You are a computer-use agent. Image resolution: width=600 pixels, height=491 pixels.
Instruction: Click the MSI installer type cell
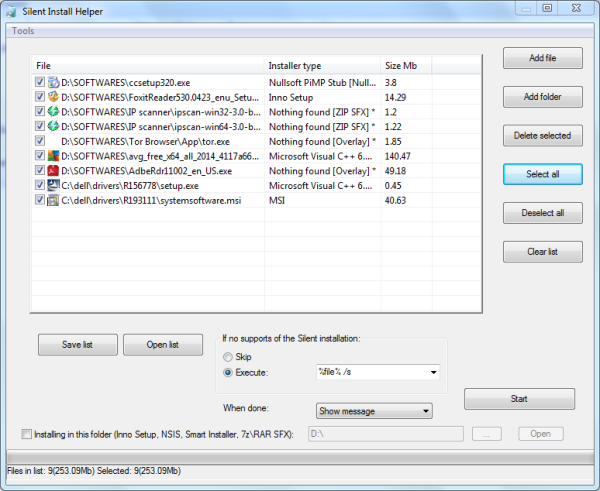[277, 201]
